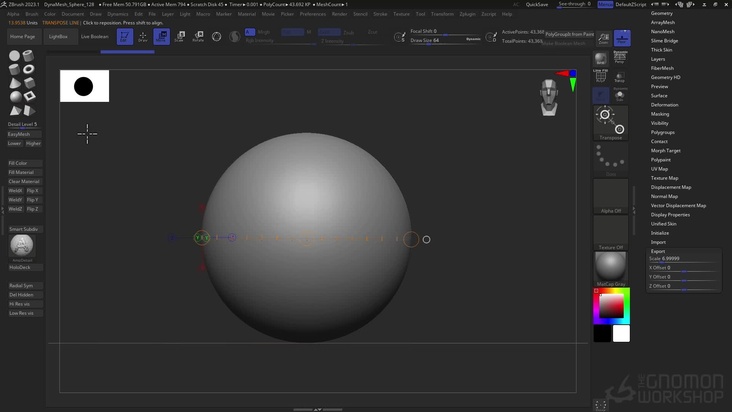Screen dimensions: 732x412
Task: Expand the Geometry subpalette
Action: 662,13
